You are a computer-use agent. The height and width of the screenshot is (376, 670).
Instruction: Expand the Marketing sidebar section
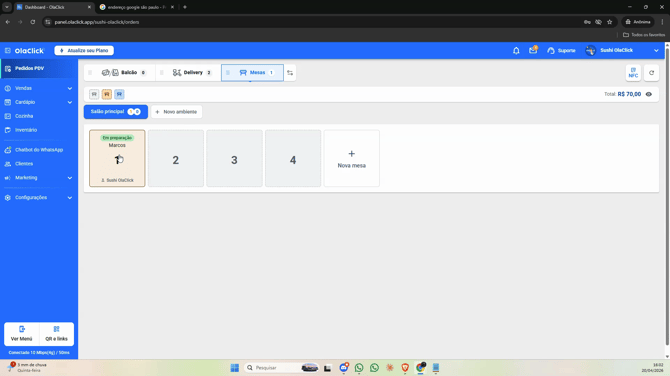(38, 178)
